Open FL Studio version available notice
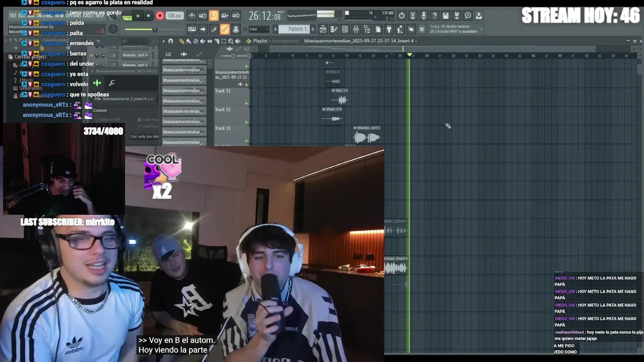Screen dimensions: 644x362 click(x=453, y=29)
